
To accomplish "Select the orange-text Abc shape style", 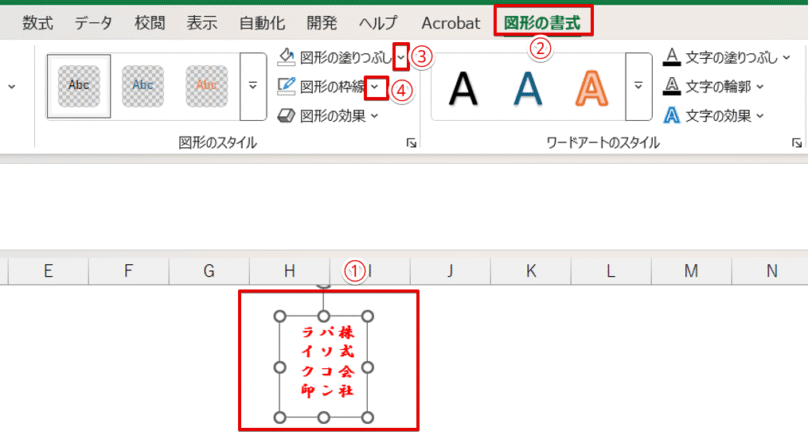I will (207, 86).
